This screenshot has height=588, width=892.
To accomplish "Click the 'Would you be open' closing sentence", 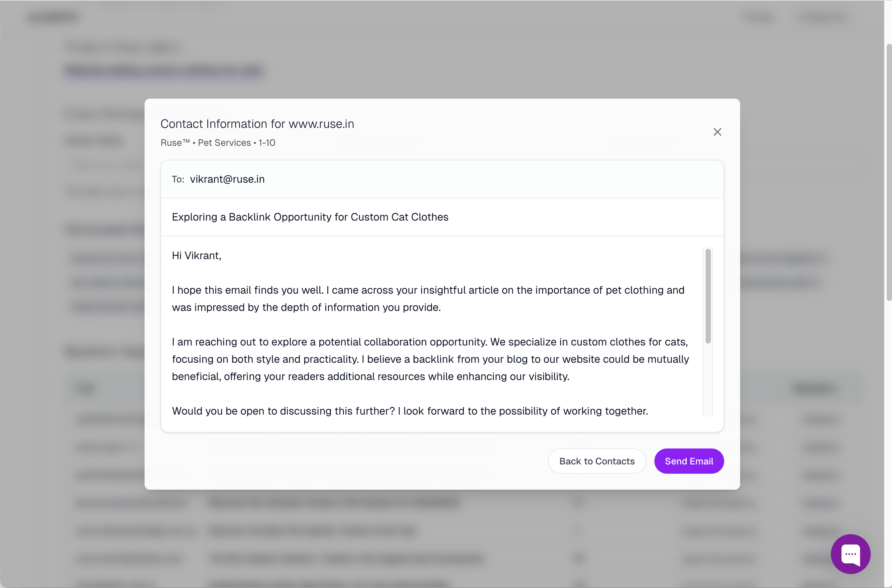I will tap(410, 411).
